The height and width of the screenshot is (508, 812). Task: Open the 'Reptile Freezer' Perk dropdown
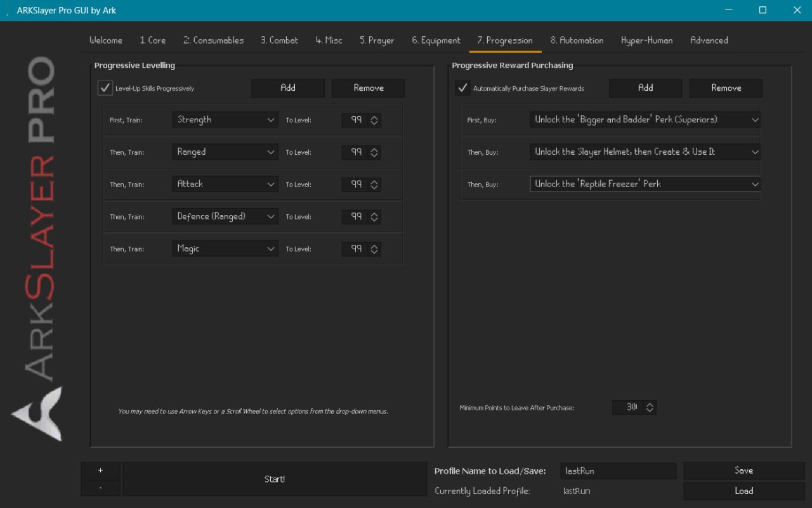click(645, 184)
